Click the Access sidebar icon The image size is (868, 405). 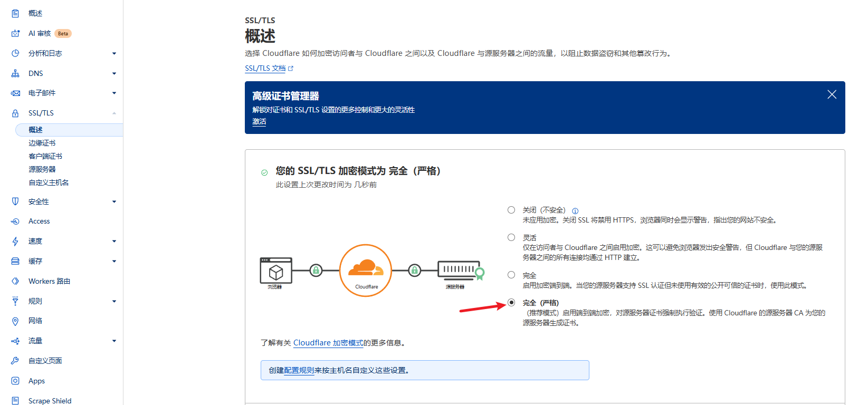15,221
